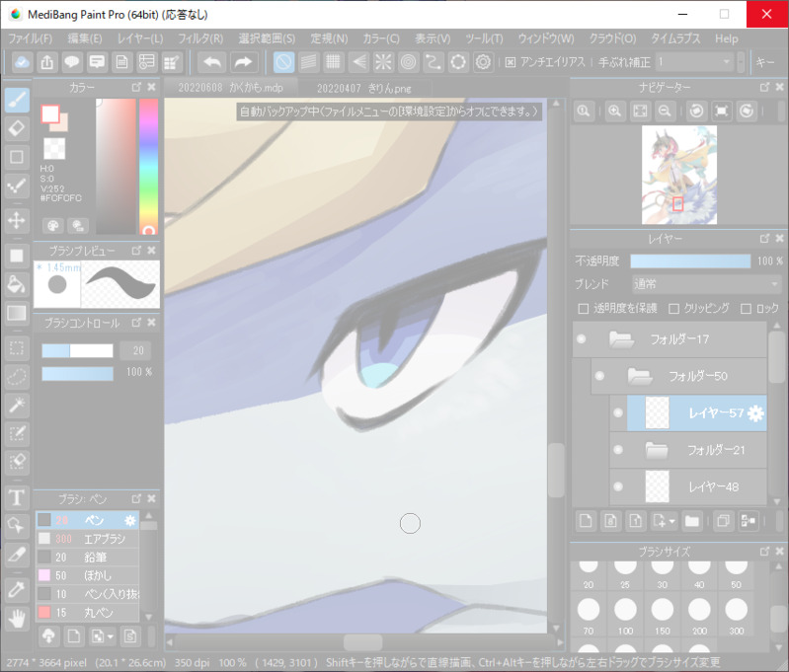Select the Magic Wand tool
The image size is (789, 672).
(17, 405)
